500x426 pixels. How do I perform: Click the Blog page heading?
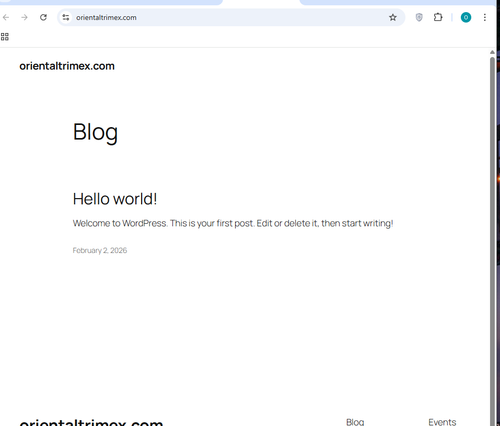[x=95, y=132]
